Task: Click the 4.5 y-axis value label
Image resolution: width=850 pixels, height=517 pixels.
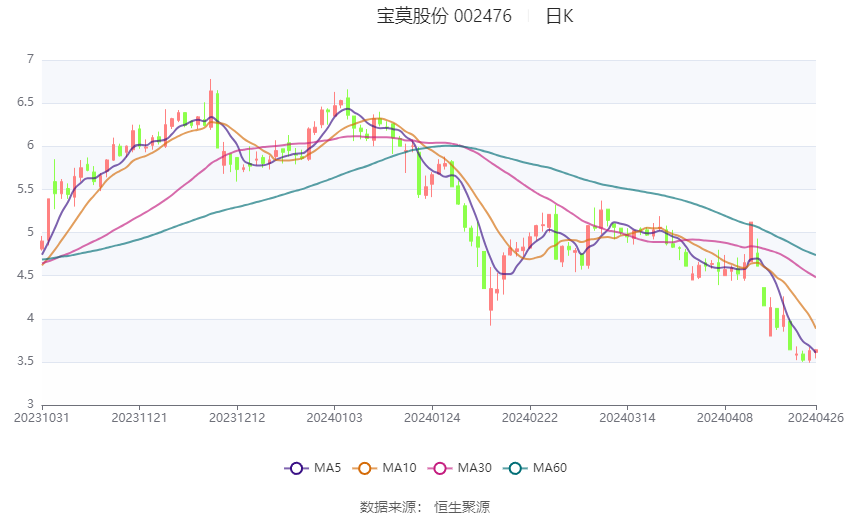Action: [25, 275]
